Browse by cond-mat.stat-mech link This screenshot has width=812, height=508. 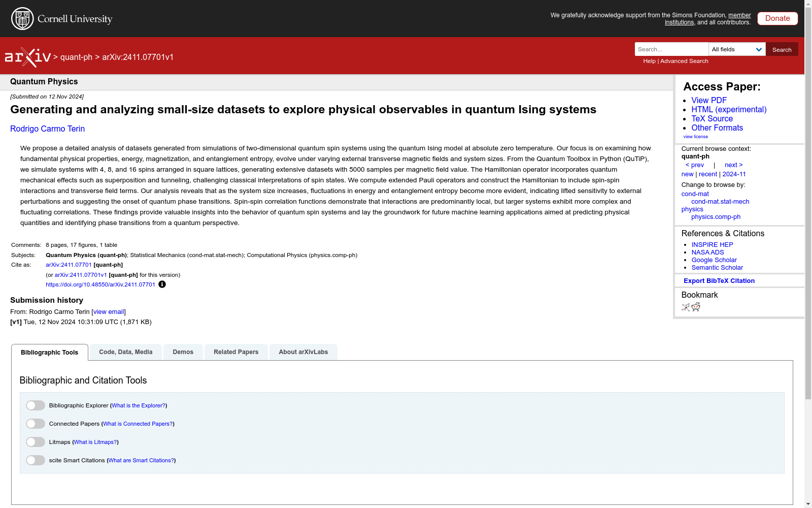[720, 202]
